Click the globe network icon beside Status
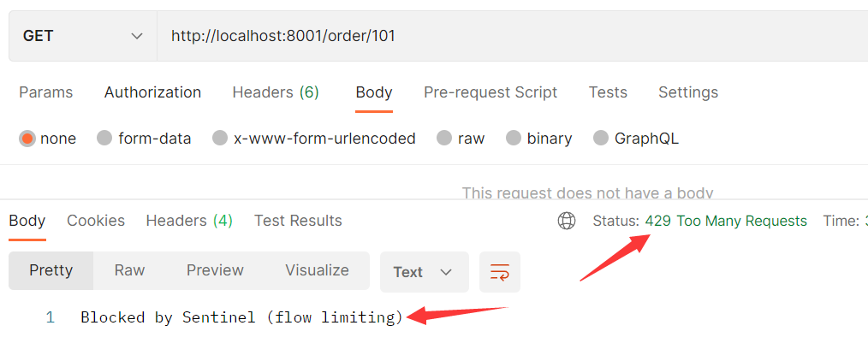 tap(567, 222)
